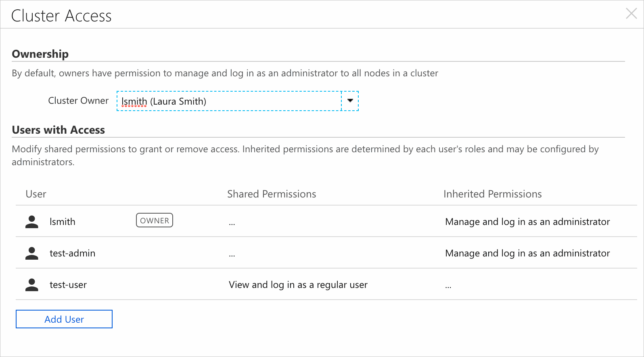Click the shared permissions ellipsis for lsmith

232,223
